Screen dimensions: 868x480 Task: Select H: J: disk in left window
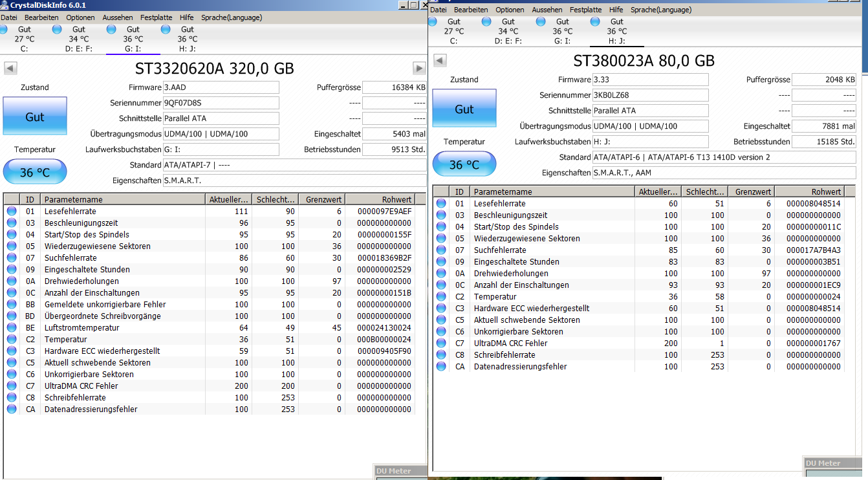point(187,39)
